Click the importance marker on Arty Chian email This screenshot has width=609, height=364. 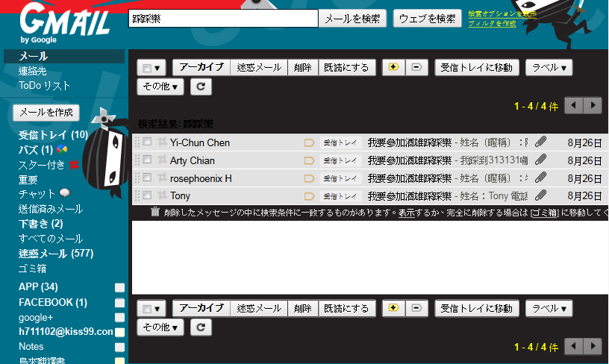click(x=309, y=160)
